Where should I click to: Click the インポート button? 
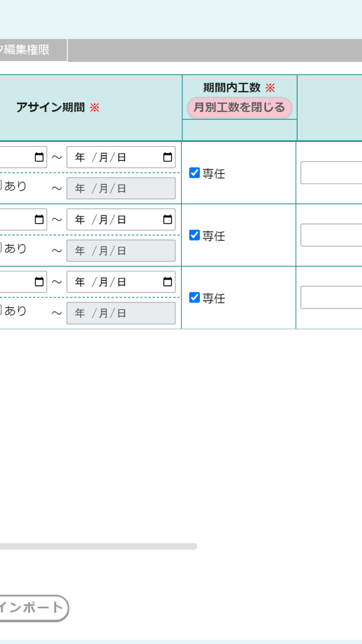click(x=33, y=608)
